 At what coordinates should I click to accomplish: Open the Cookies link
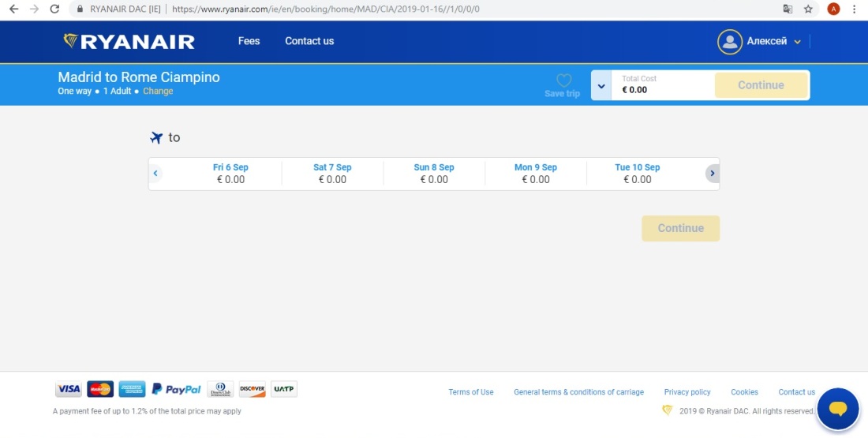point(745,392)
